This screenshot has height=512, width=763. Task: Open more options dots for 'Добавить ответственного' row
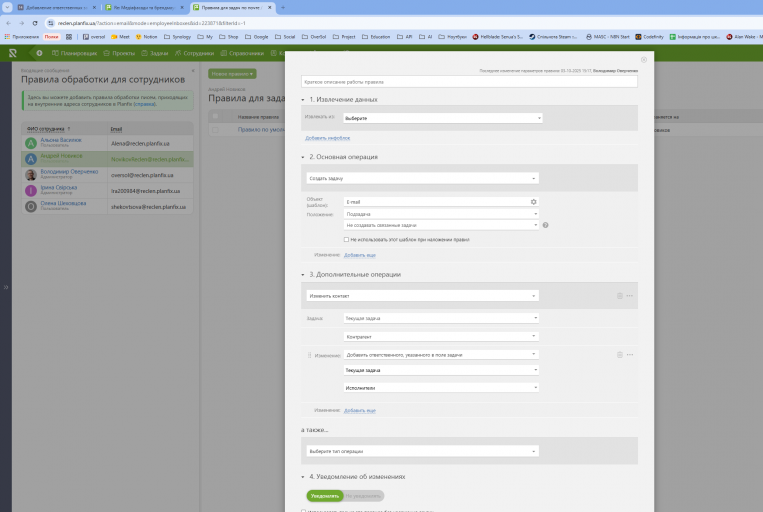(x=630, y=354)
